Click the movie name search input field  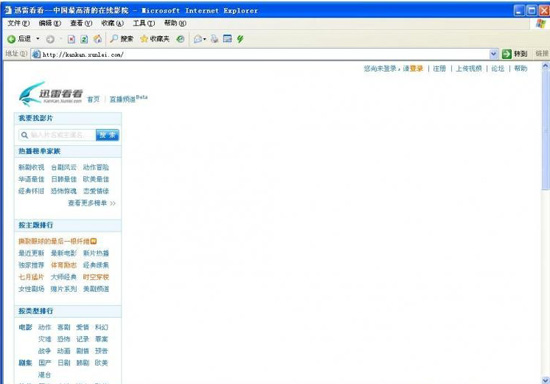click(57, 135)
